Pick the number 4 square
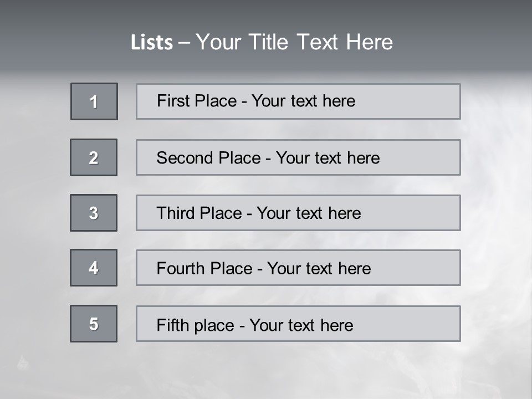 (94, 268)
